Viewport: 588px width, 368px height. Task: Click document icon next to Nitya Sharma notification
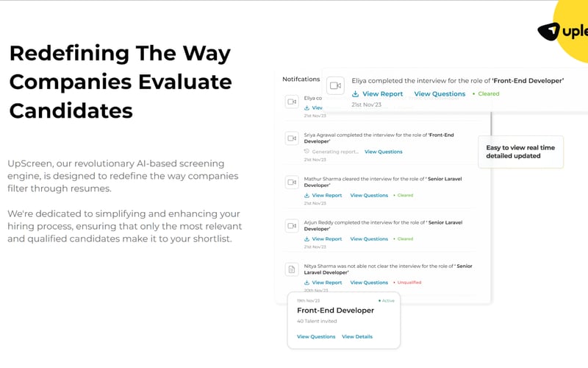click(x=292, y=269)
